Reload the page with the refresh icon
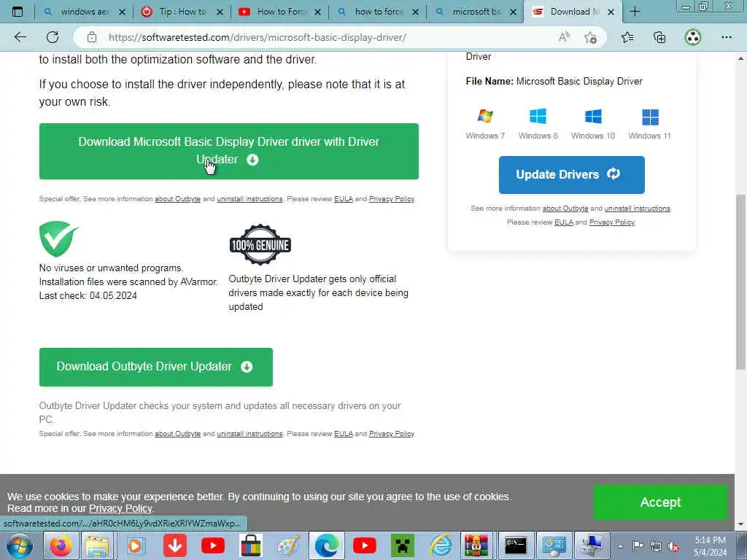The image size is (747, 560). pos(53,37)
